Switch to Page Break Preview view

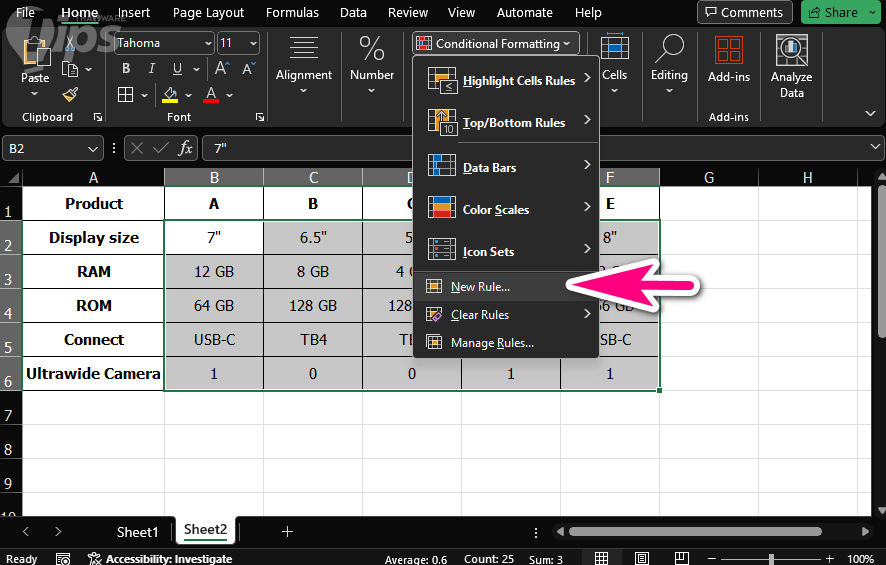(683, 559)
